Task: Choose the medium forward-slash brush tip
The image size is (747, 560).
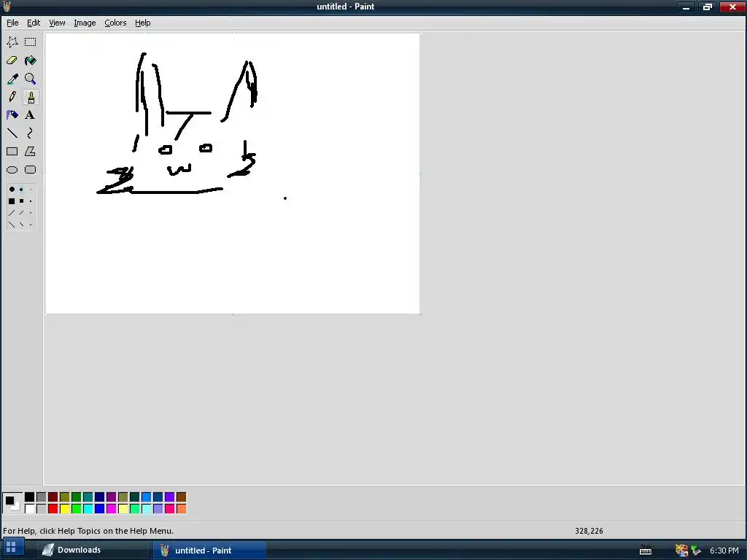Action: tap(21, 213)
